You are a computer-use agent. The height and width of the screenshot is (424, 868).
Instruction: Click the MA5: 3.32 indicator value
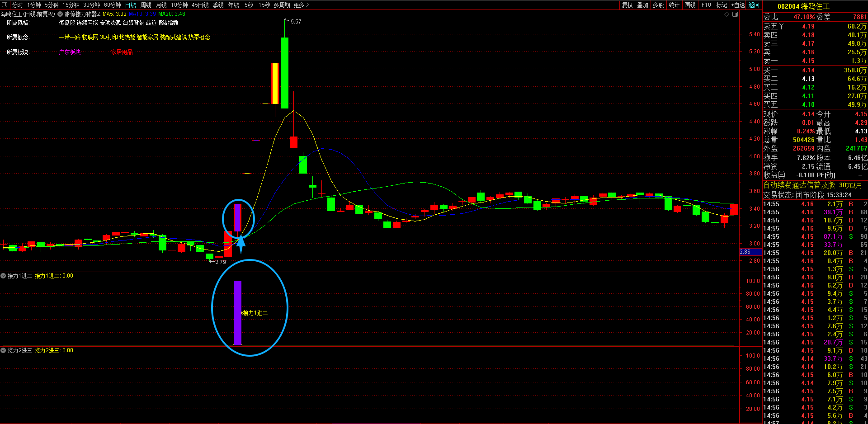pos(114,14)
